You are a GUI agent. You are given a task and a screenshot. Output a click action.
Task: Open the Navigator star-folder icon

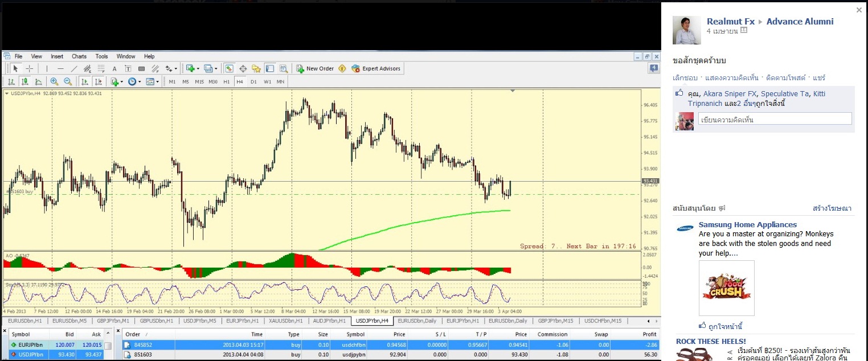coord(256,68)
